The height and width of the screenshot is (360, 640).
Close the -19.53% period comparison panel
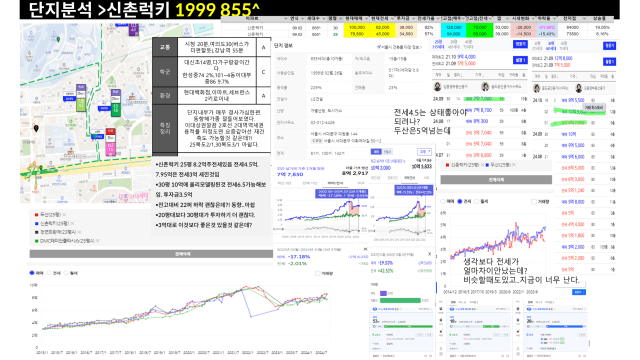[429, 254]
